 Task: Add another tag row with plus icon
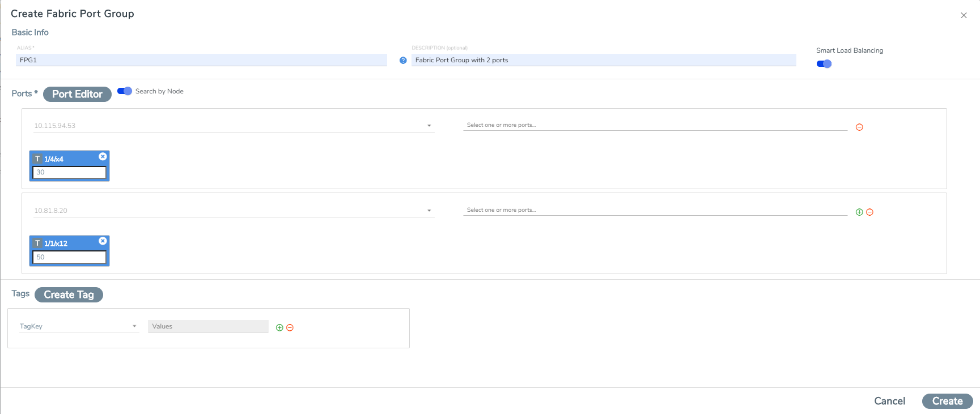click(x=279, y=328)
